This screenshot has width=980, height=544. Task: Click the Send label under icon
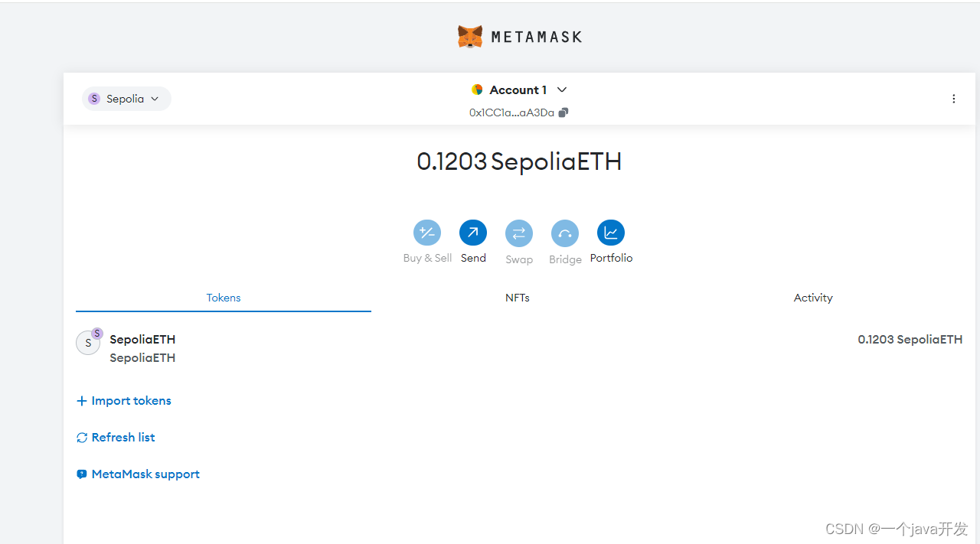(x=473, y=258)
